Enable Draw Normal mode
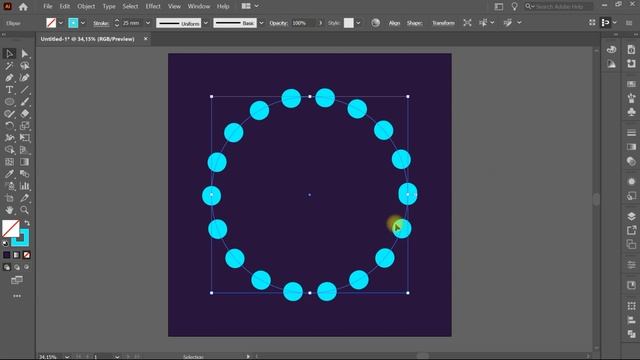Viewport: 640px width, 360px height. pos(7,267)
